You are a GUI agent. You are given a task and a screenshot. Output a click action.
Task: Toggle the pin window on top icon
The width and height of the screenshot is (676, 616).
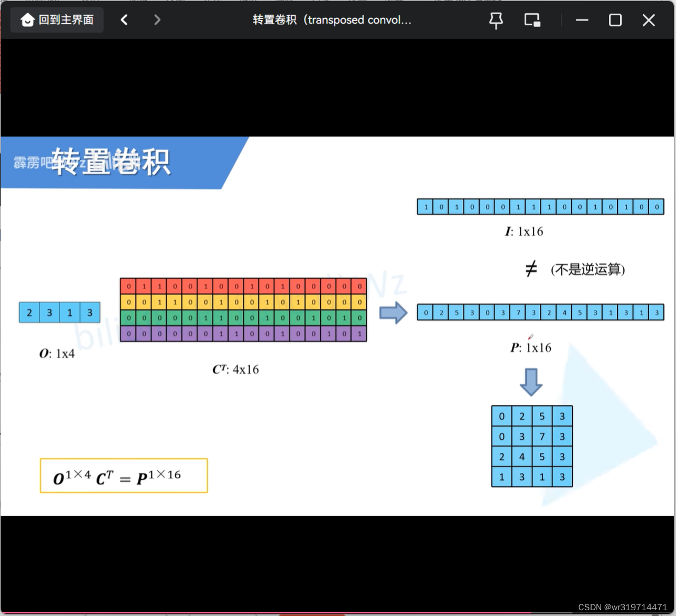click(x=496, y=20)
